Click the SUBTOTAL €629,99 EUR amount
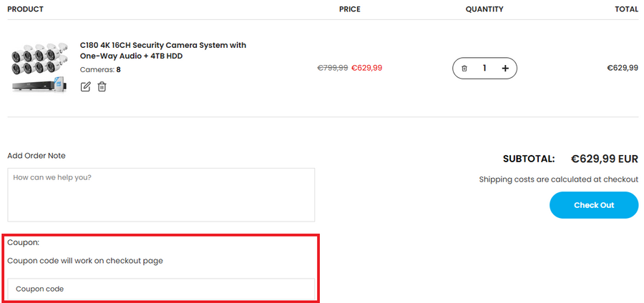This screenshot has height=303, width=644. 604,159
